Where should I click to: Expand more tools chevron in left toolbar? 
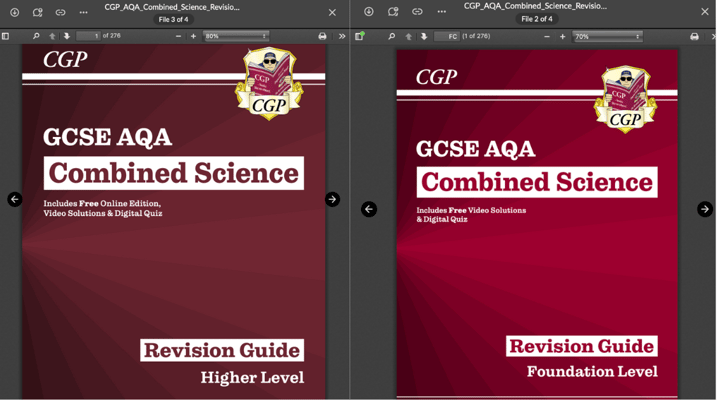pyautogui.click(x=342, y=36)
